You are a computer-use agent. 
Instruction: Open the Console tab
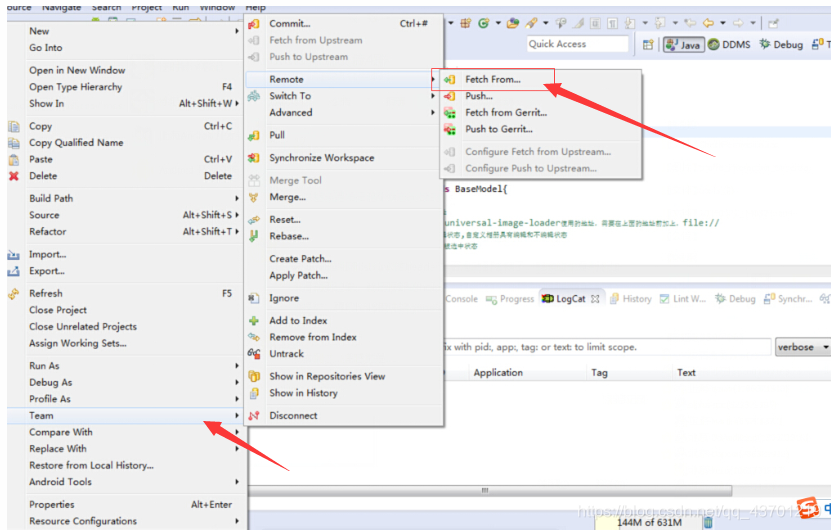click(461, 299)
